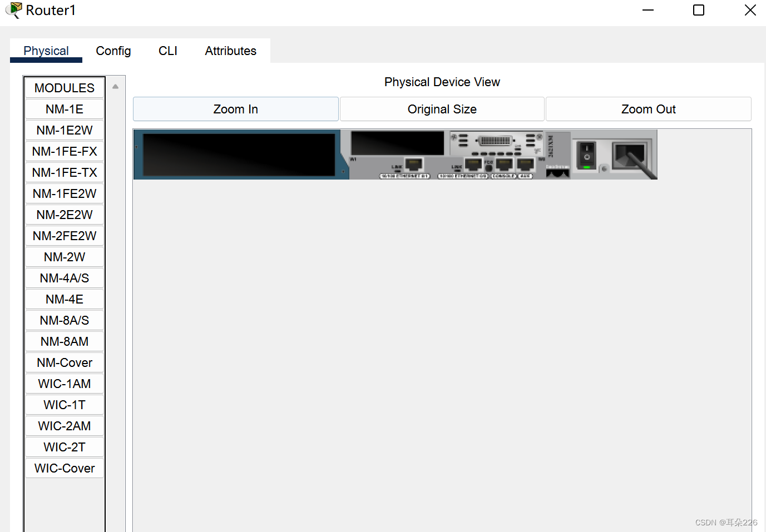Click the empty network module slot
Image resolution: width=766 pixels, height=532 pixels.
click(239, 155)
